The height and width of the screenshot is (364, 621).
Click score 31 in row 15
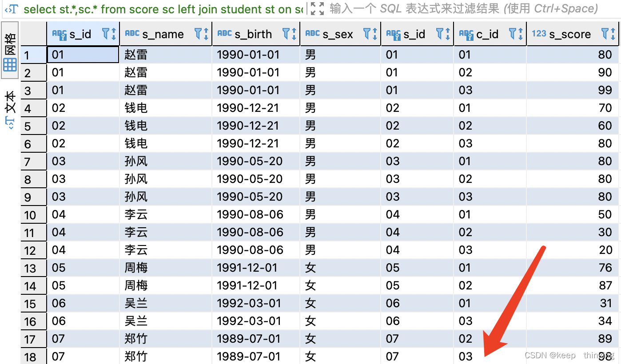573,303
